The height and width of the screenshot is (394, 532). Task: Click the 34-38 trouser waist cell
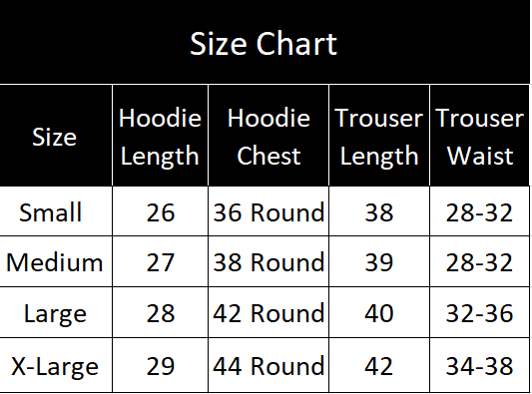[x=479, y=365]
